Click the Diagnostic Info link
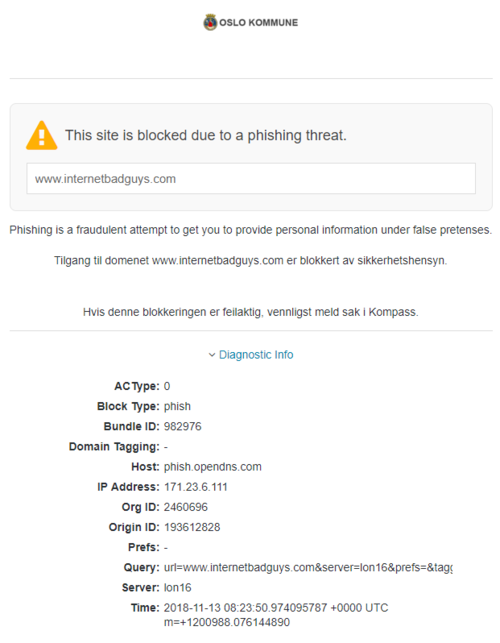The height and width of the screenshot is (643, 500). (256, 355)
